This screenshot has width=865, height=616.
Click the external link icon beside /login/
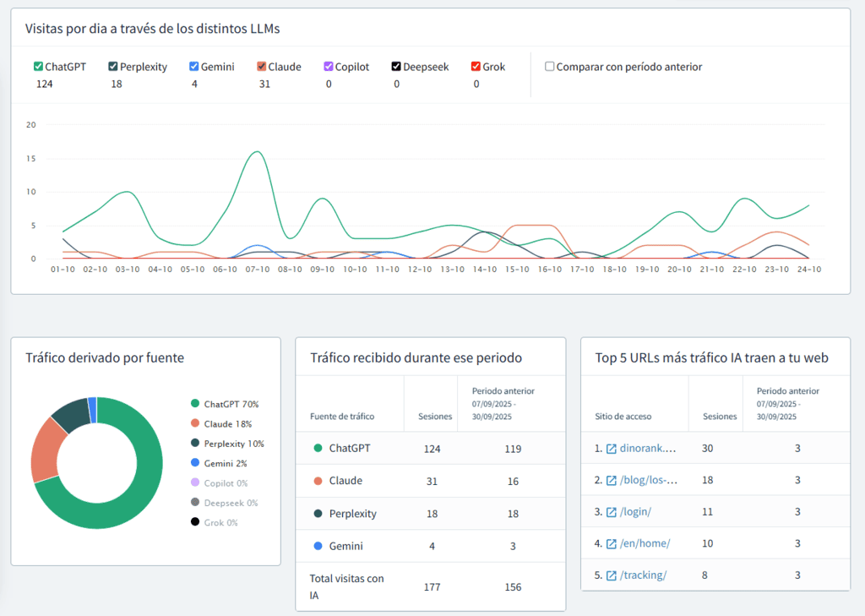[x=611, y=511]
